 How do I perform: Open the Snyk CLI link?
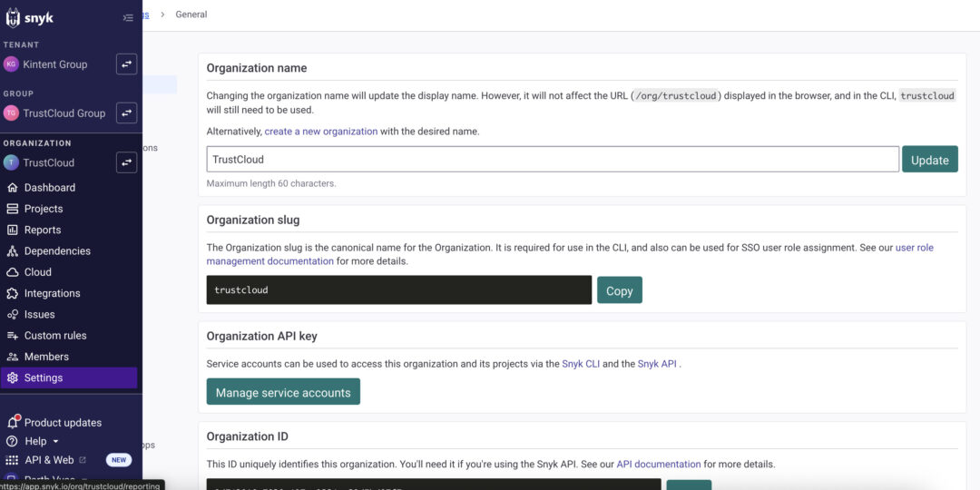pyautogui.click(x=581, y=364)
